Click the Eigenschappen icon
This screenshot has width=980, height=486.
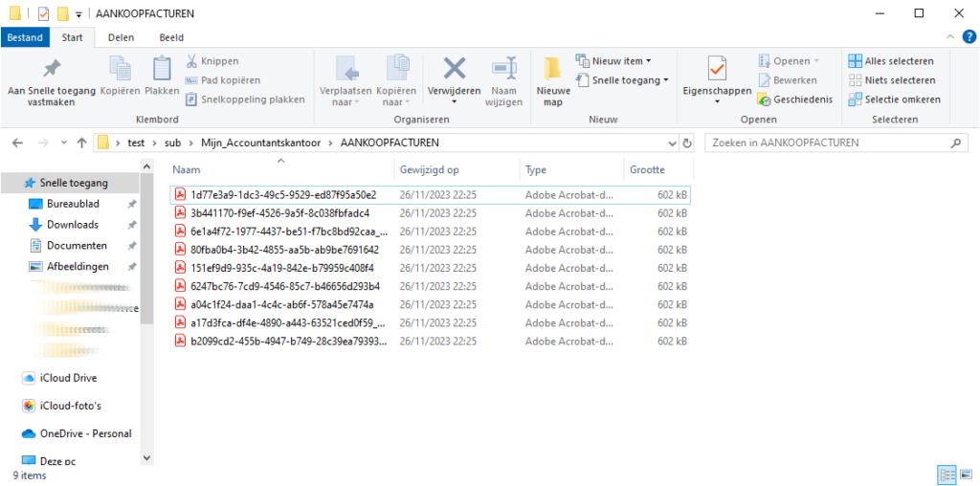click(717, 69)
